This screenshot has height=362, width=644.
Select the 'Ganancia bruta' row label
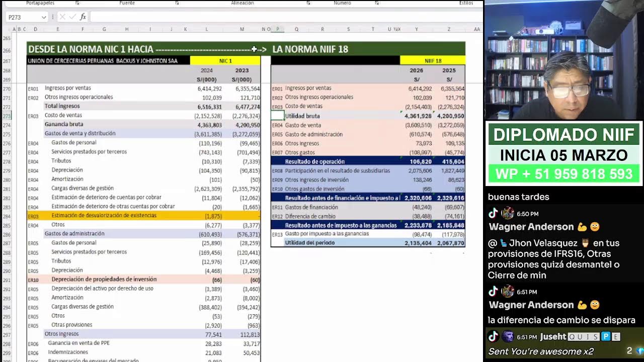coord(64,124)
